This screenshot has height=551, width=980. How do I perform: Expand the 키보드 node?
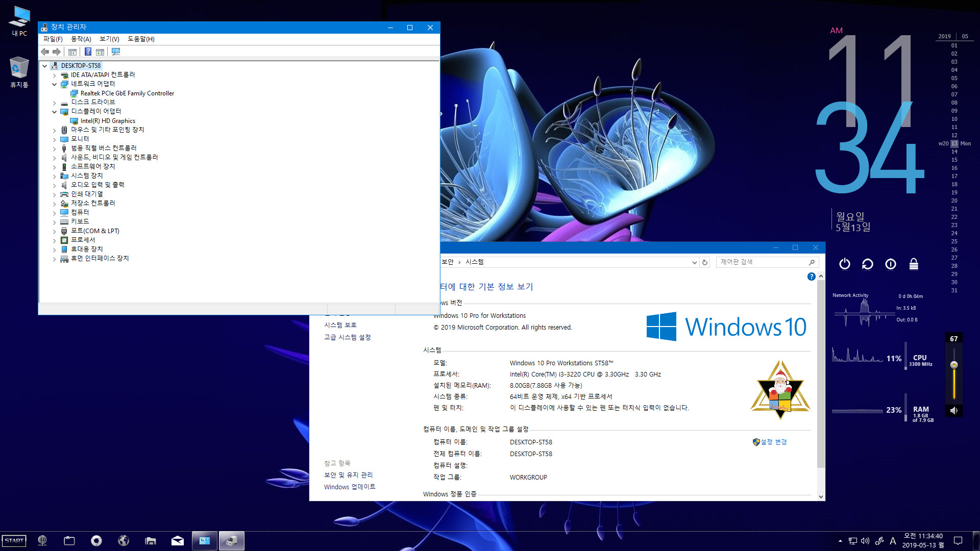click(55, 222)
